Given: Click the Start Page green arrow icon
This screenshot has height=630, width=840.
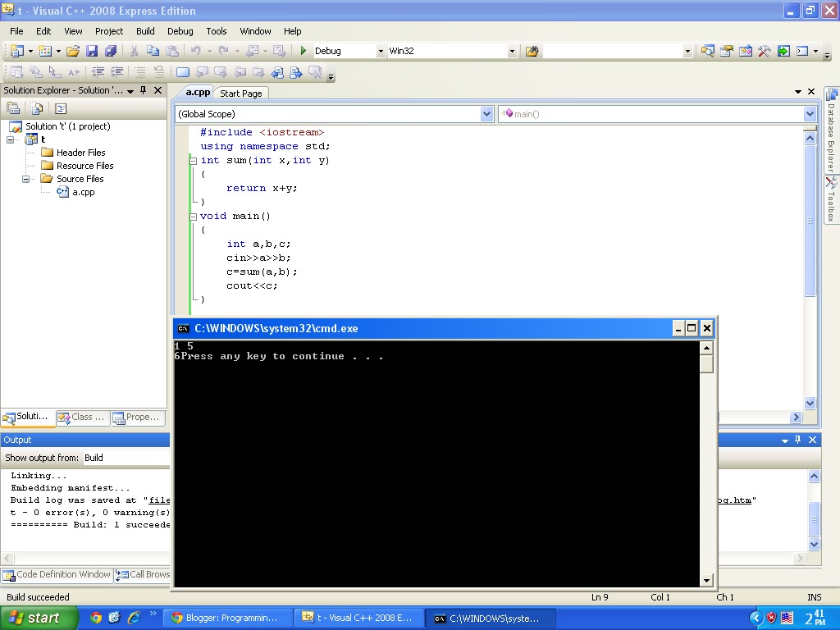Looking at the screenshot, I should coord(783,51).
